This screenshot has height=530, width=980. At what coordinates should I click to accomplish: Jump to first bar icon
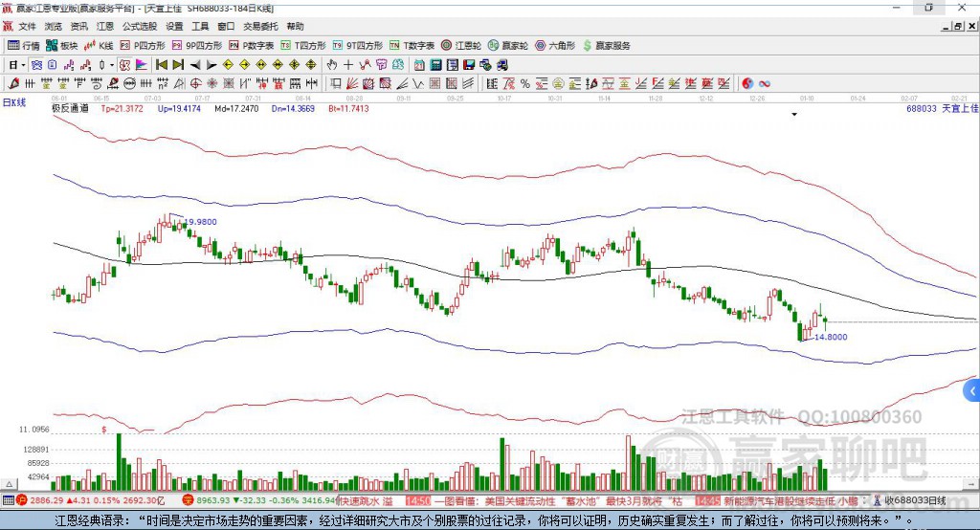click(x=161, y=65)
